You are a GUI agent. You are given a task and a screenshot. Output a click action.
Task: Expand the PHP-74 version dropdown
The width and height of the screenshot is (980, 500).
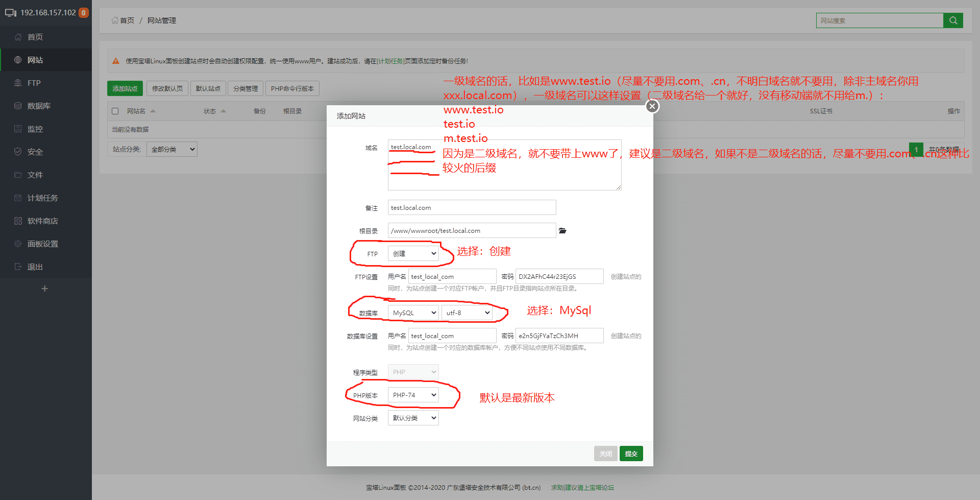[x=413, y=395]
